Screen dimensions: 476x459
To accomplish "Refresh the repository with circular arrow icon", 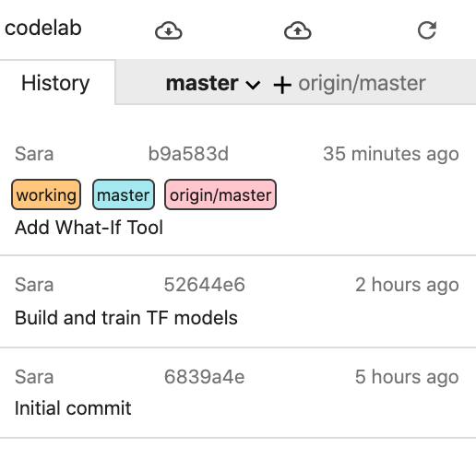I will [427, 30].
